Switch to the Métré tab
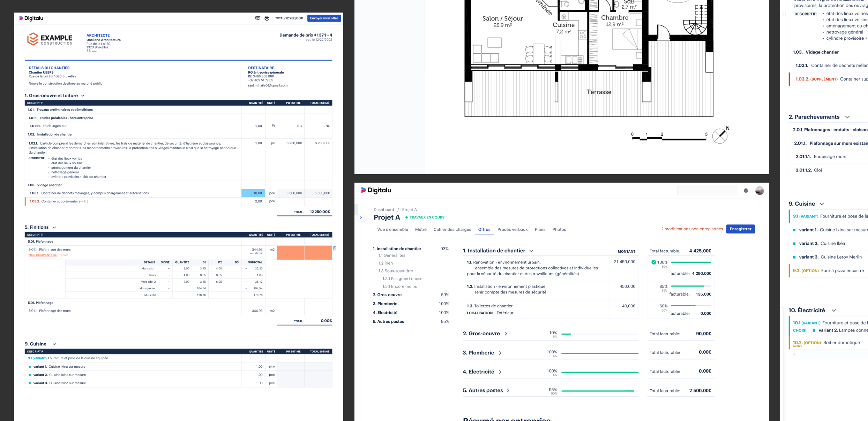The width and height of the screenshot is (868, 421). click(421, 229)
